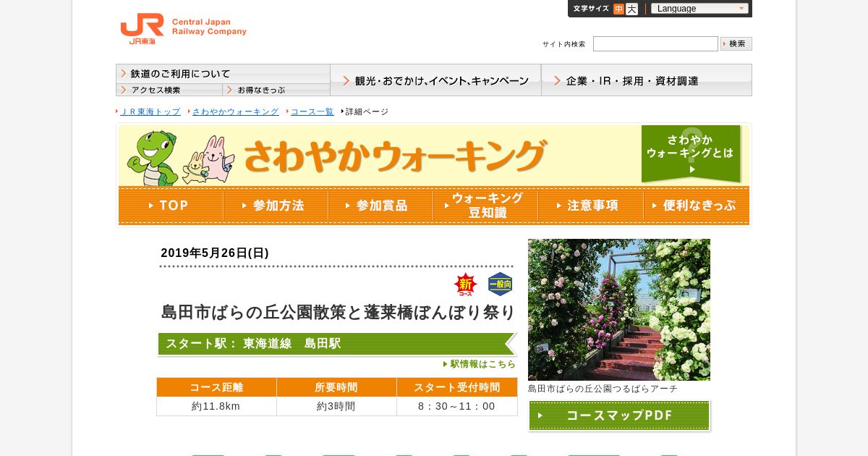Click the スタート受付時間 table header
The height and width of the screenshot is (456, 868).
pyautogui.click(x=457, y=387)
